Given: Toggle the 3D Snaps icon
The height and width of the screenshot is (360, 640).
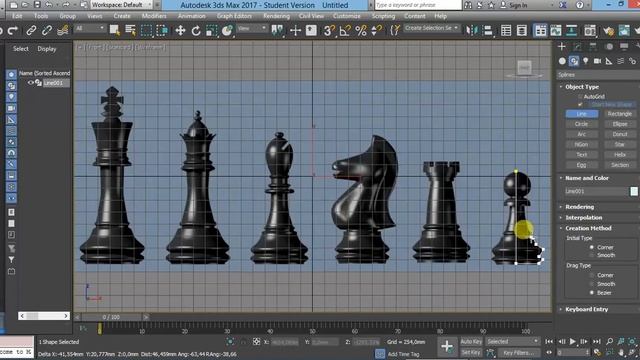Looking at the screenshot, I should (x=329, y=31).
